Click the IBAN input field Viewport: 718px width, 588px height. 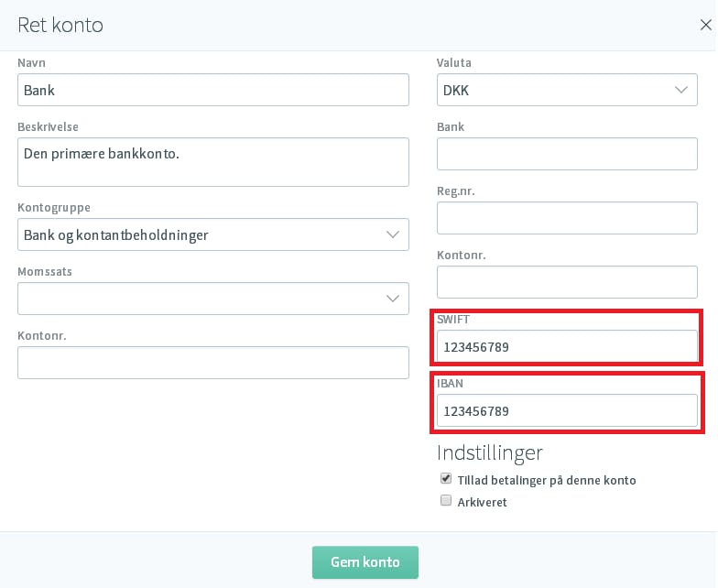coord(567,410)
